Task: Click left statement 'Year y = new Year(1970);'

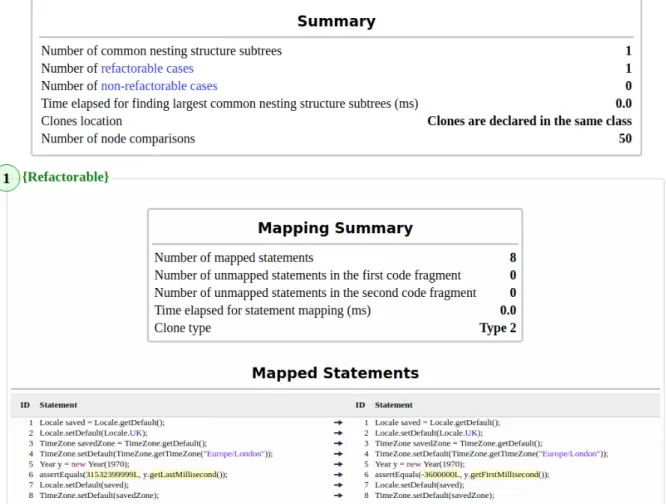Action: pos(85,464)
